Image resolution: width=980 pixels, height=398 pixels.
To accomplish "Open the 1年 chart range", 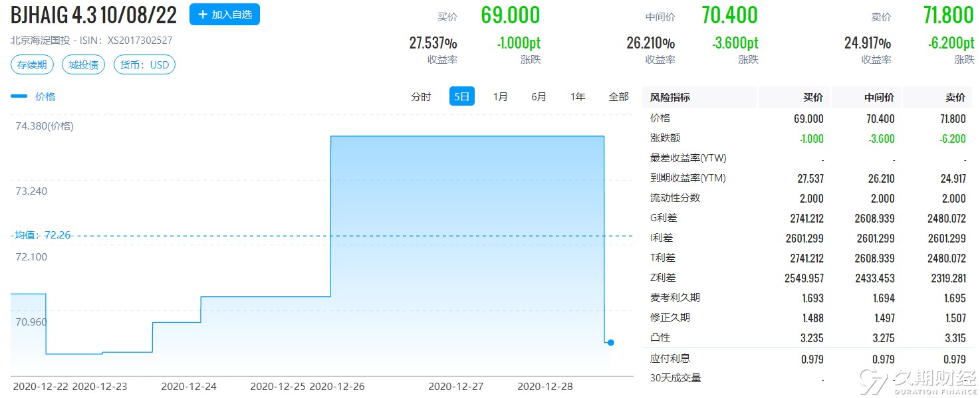I will coord(578,97).
